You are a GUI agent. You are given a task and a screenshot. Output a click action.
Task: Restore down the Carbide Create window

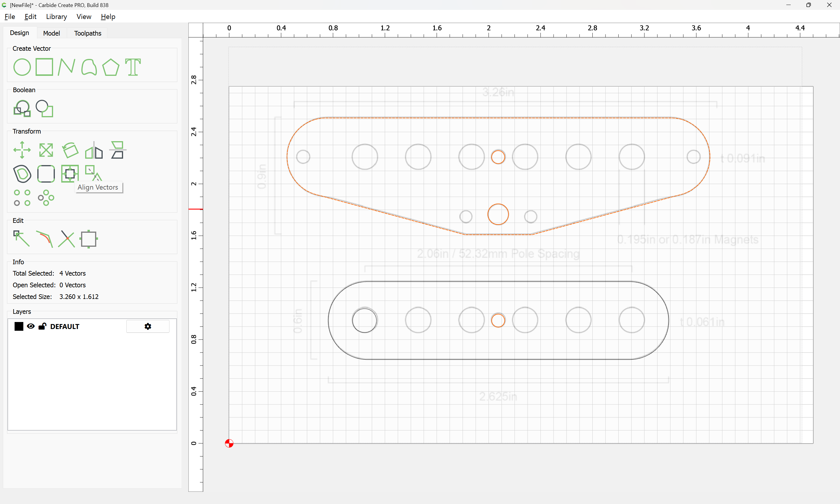808,5
